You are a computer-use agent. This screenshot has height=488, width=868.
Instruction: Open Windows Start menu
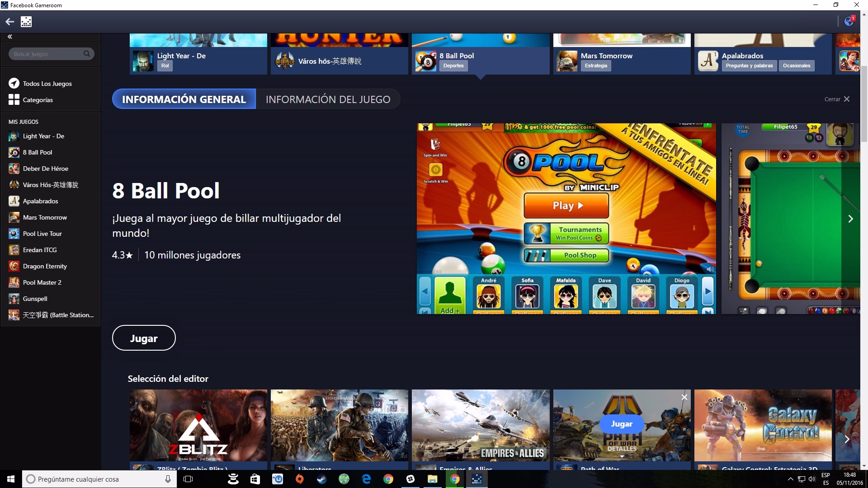(x=11, y=479)
